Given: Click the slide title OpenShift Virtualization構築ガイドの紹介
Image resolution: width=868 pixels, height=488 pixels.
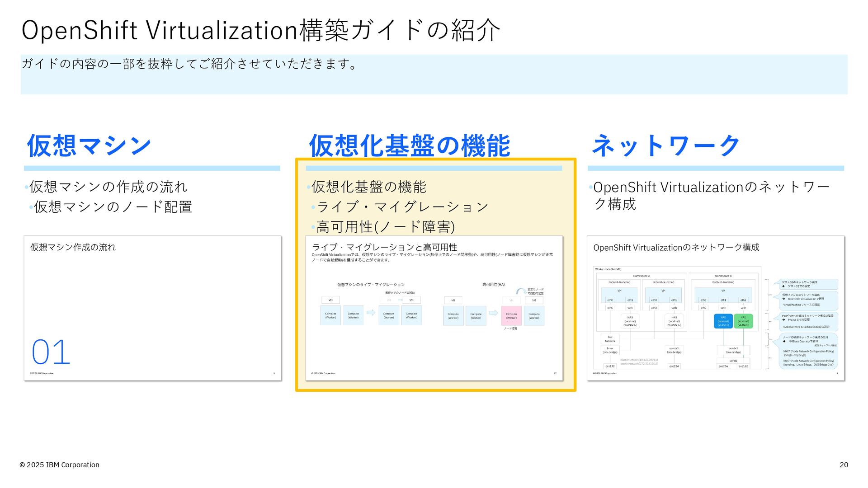Looking at the screenshot, I should tap(260, 30).
